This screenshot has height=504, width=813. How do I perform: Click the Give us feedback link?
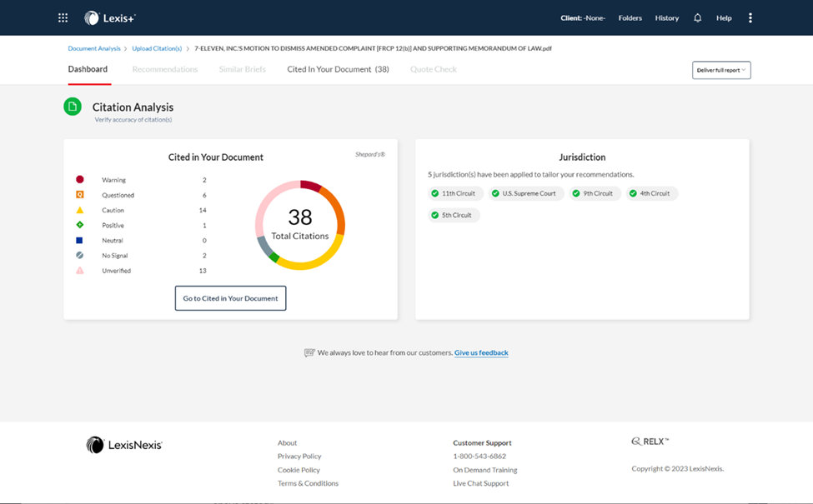(481, 352)
